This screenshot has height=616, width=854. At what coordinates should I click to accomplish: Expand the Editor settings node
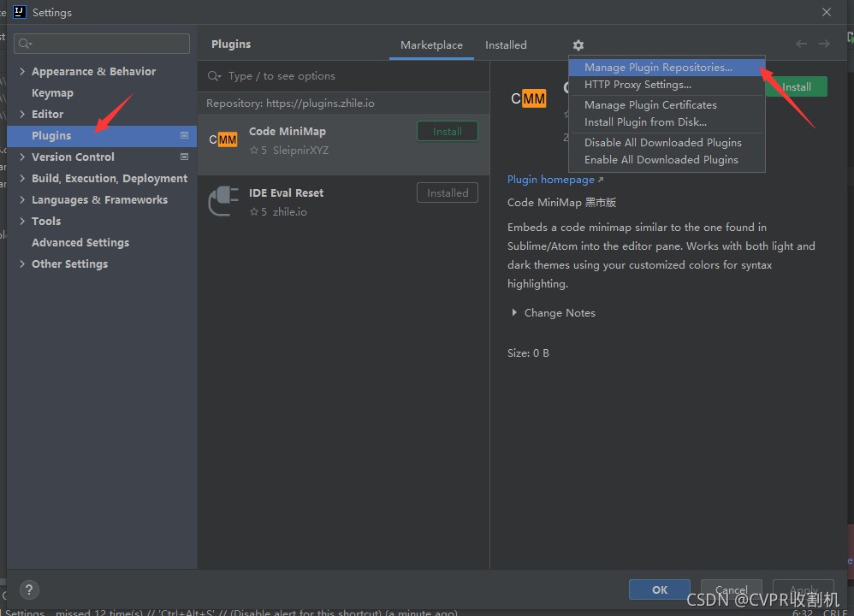[x=22, y=114]
